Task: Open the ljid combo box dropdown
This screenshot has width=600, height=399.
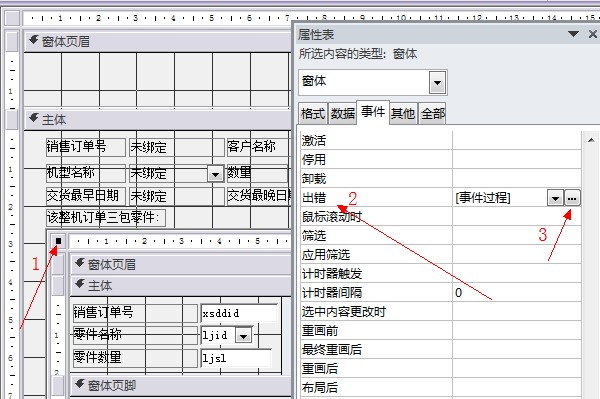Action: [x=244, y=336]
